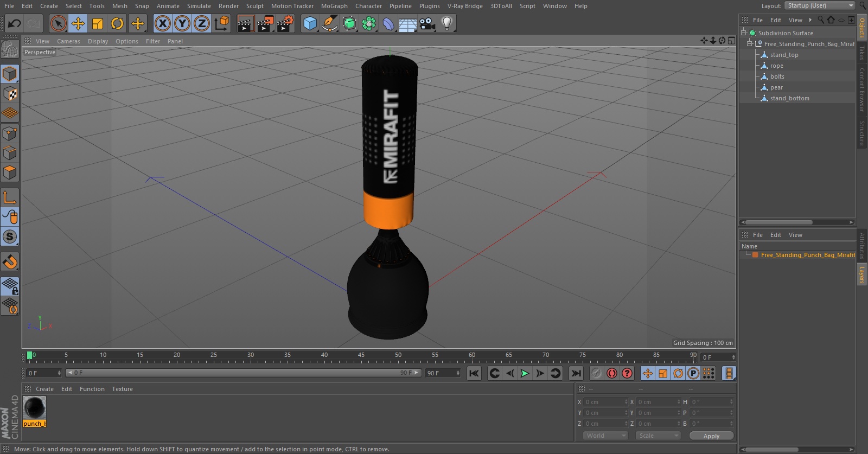Activate the Rotate tool

[x=117, y=23]
